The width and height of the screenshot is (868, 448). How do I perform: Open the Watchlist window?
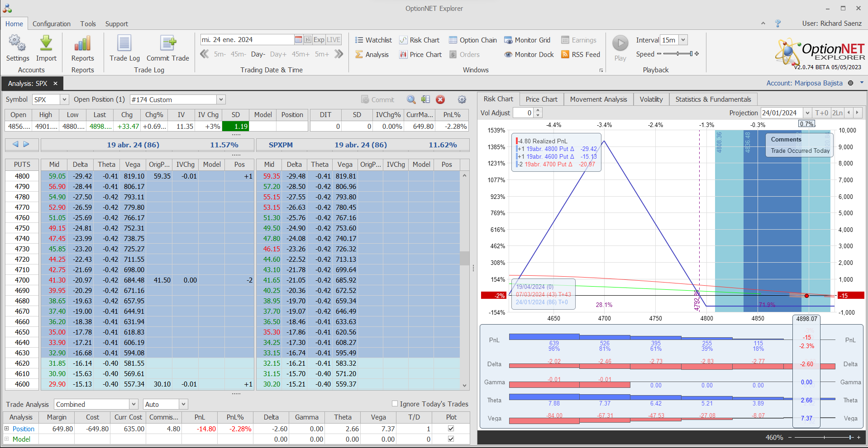click(373, 40)
